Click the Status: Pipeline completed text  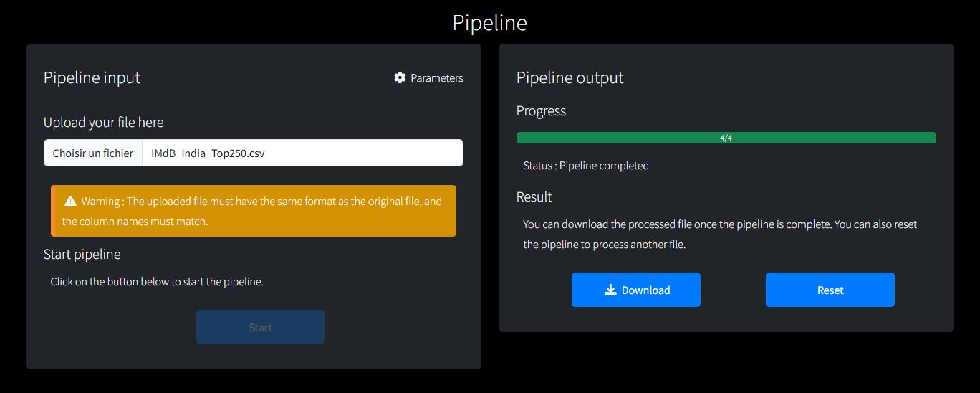tap(586, 166)
